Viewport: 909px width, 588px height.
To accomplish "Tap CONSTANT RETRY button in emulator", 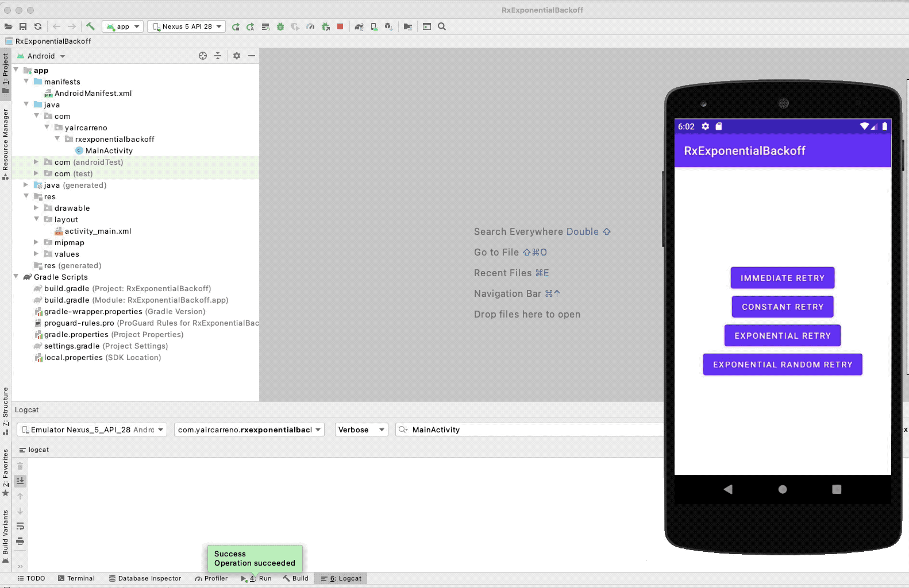I will (783, 307).
